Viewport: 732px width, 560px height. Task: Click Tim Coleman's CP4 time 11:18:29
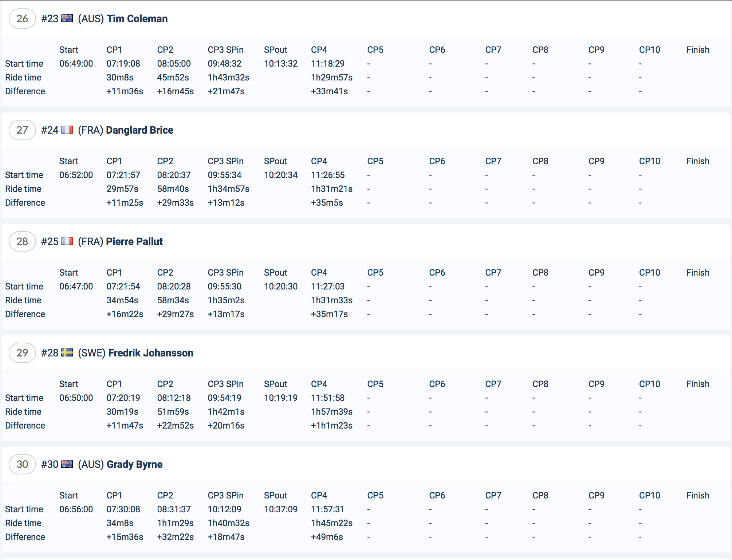(x=328, y=64)
